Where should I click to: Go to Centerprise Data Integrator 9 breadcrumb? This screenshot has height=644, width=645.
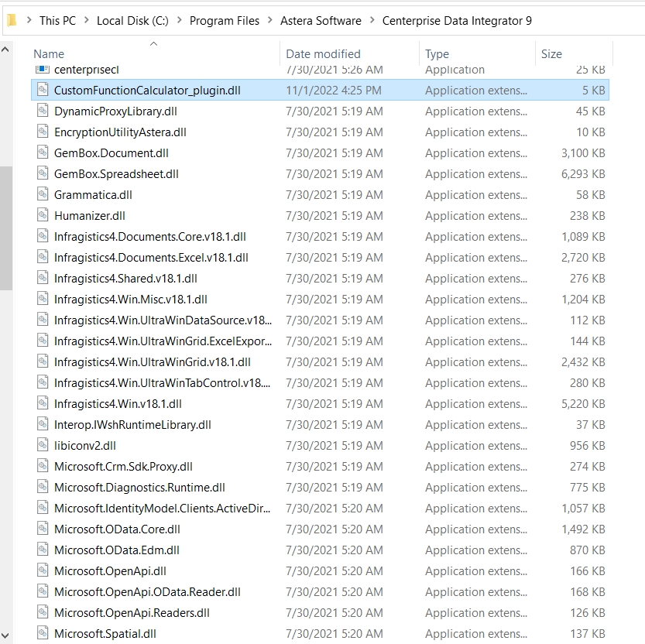click(x=457, y=21)
